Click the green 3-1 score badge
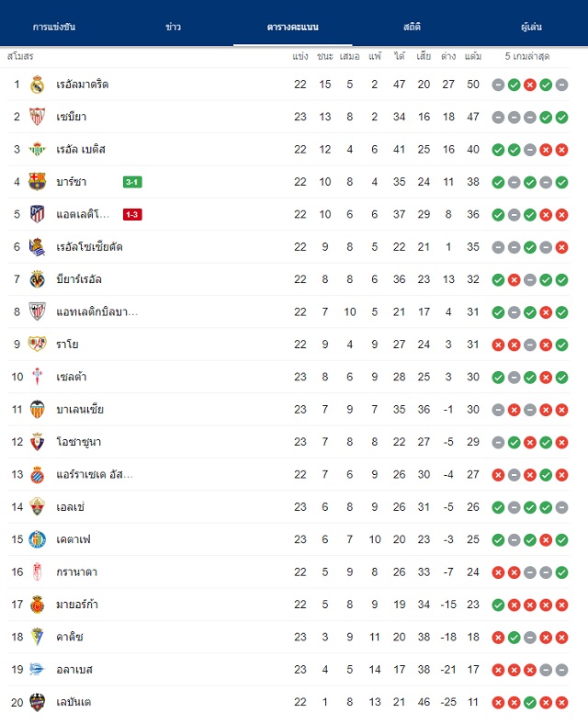588x724 pixels. (x=132, y=182)
